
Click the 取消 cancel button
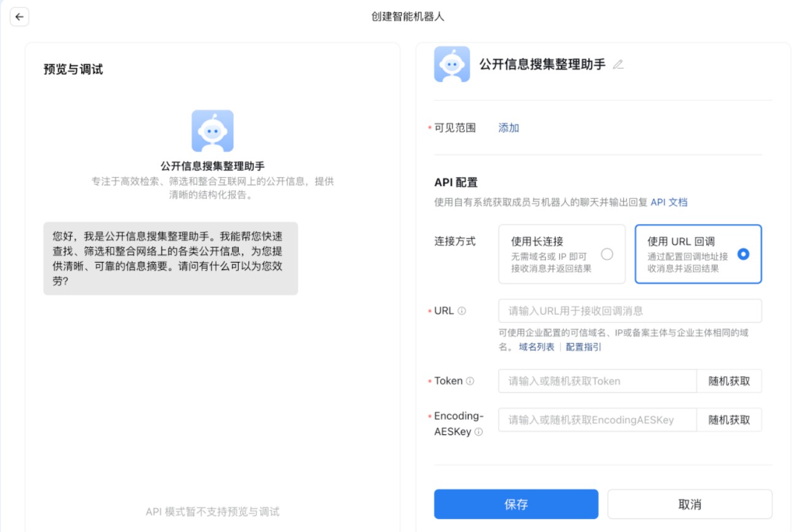point(690,504)
